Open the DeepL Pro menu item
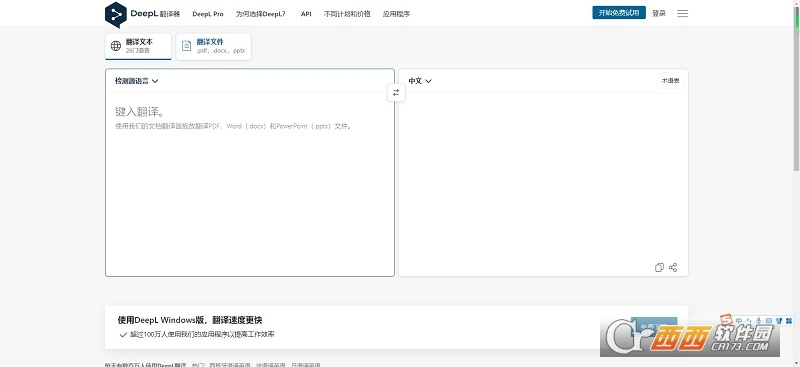This screenshot has height=367, width=800. (x=208, y=14)
